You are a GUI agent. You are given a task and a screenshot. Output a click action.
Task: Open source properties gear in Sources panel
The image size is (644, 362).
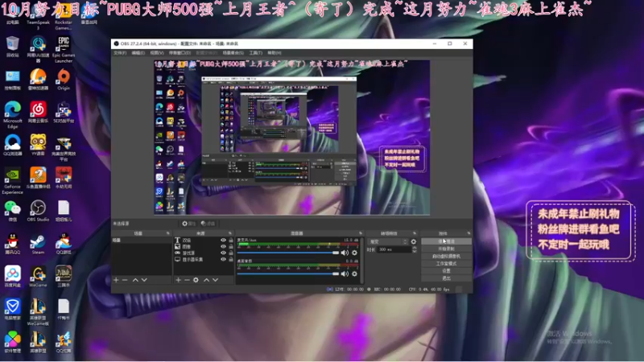(x=196, y=280)
